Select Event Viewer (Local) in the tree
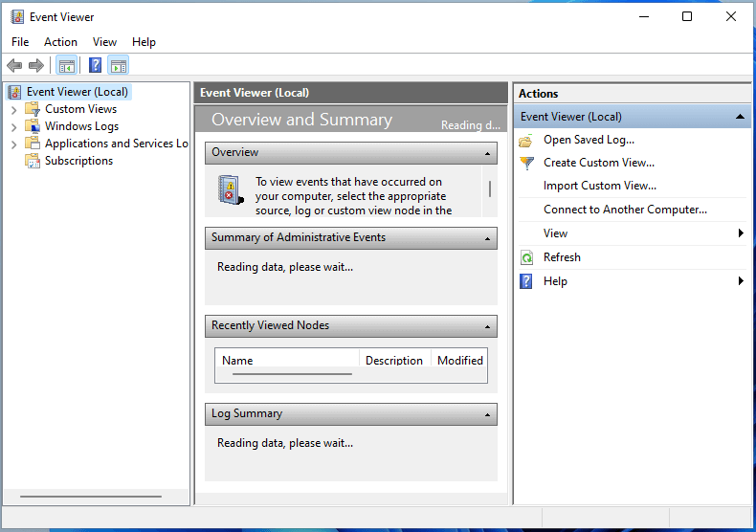This screenshot has height=532, width=756. 78,92
